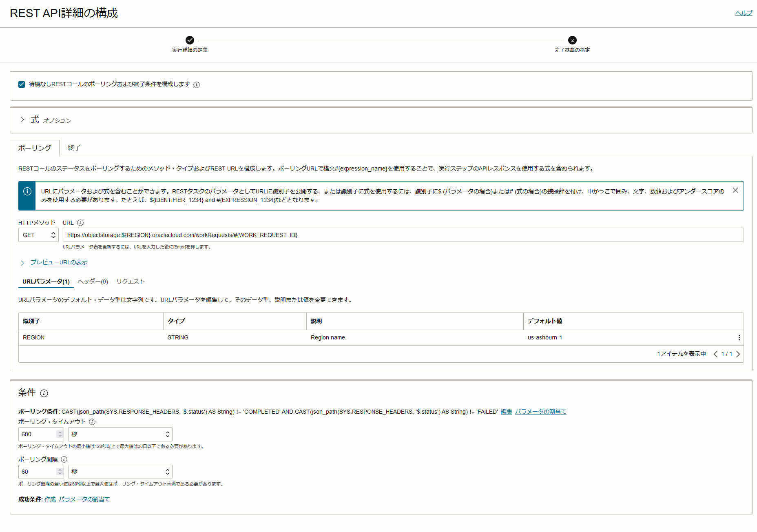Click 作成 for the success condition
Image resolution: width=757 pixels, height=532 pixels.
(x=50, y=499)
